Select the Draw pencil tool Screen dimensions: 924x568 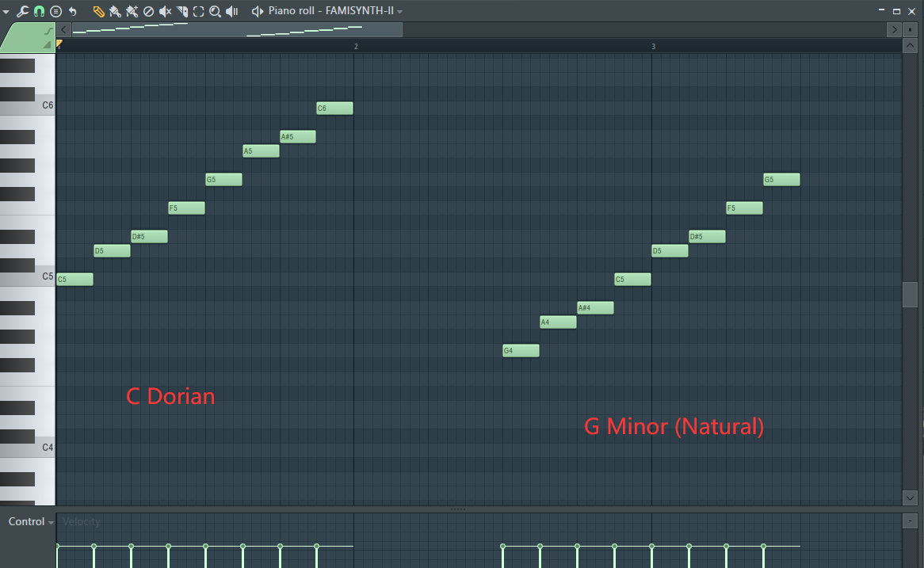[x=98, y=11]
